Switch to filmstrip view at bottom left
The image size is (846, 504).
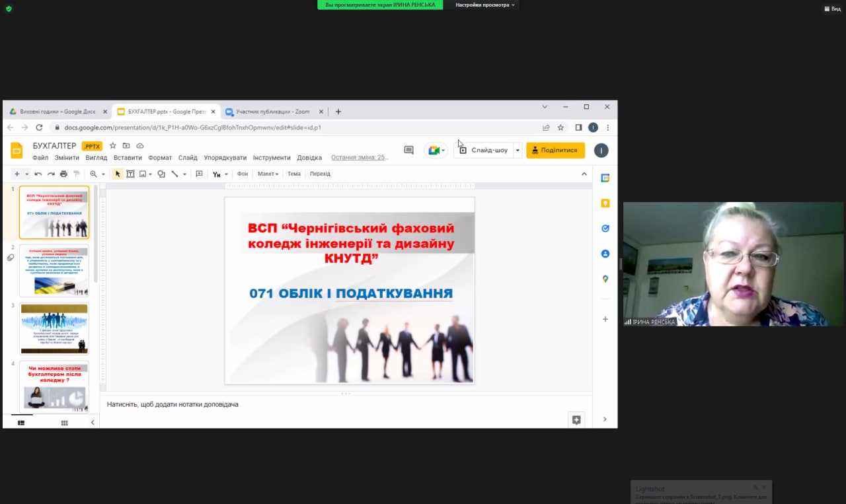pyautogui.click(x=21, y=423)
